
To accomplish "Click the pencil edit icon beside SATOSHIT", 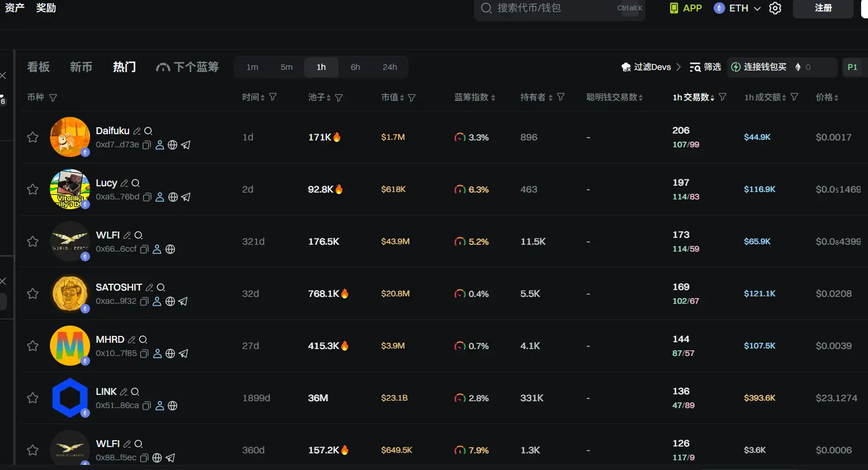I will pos(149,288).
